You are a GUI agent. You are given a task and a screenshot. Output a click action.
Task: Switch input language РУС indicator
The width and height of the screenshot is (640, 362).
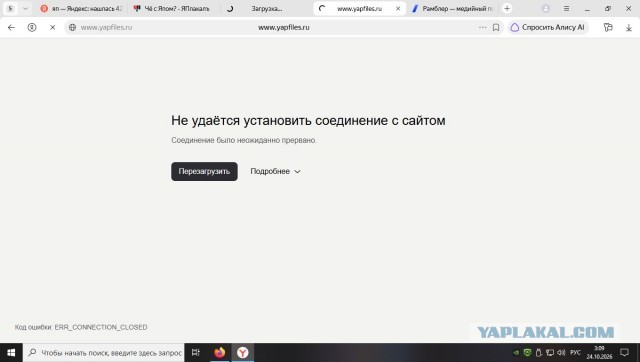tap(575, 353)
